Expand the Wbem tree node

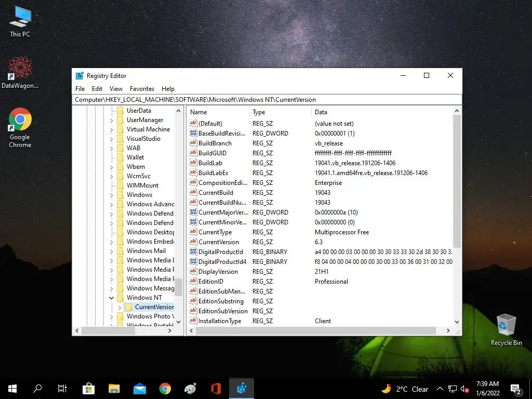tap(111, 167)
